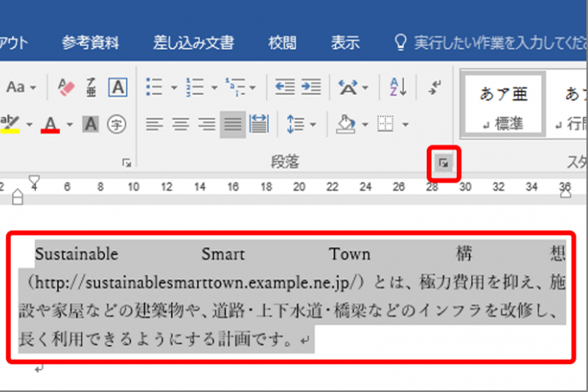Expand the bullet library dropdown arrow

(x=174, y=88)
